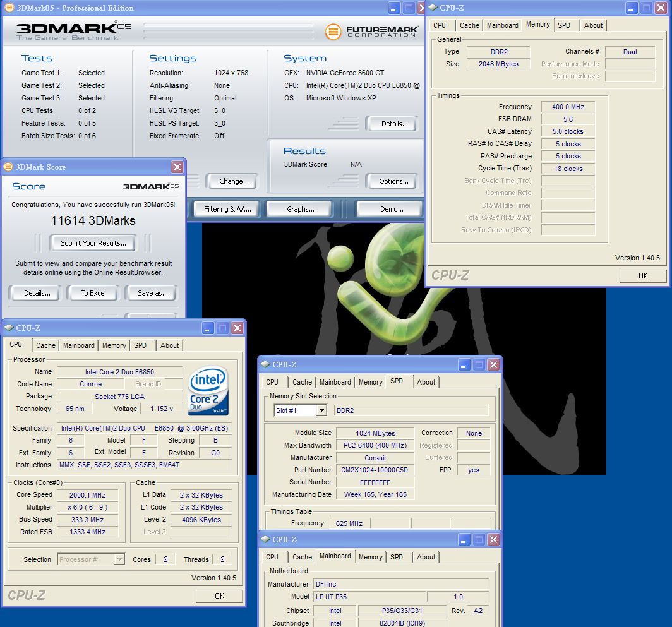Click the title icon of CPU-Z Mainboard window
This screenshot has height=627, width=672.
point(265,540)
